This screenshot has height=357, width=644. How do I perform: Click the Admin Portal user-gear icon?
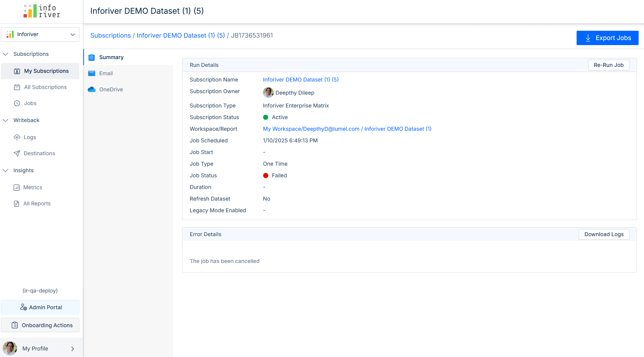pyautogui.click(x=24, y=307)
